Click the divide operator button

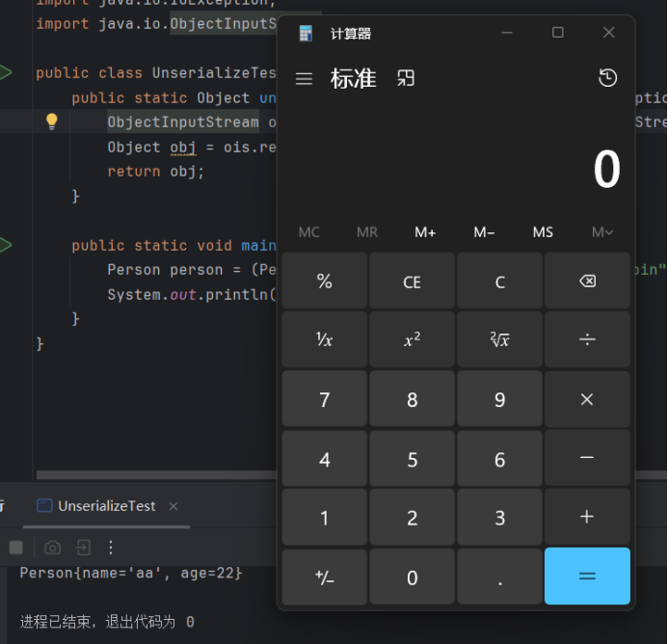click(586, 339)
